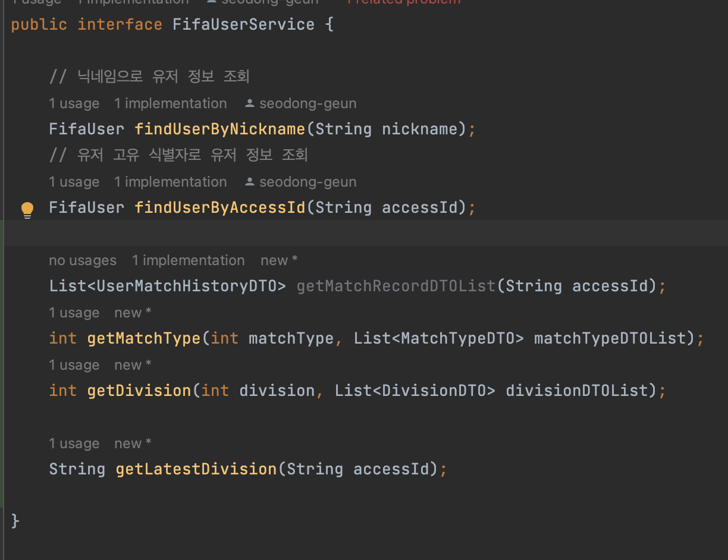Click the comment '// 유저 고유 식별자로 유저 정보 조회'

178,155
